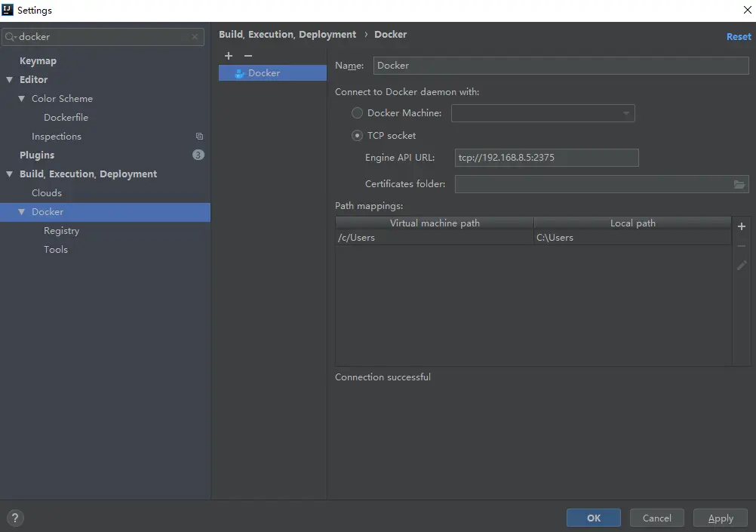Collapse the Docker tree node
The image size is (756, 532).
click(x=22, y=212)
